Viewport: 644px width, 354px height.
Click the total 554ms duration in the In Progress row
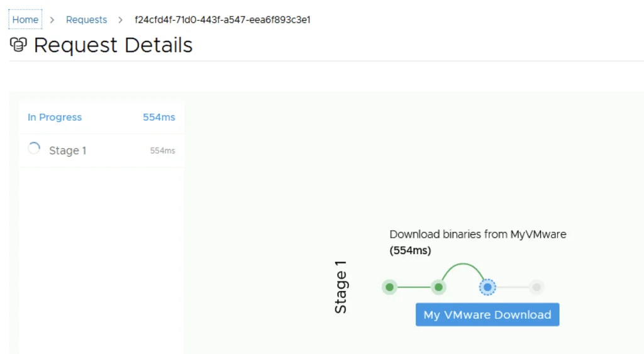point(159,117)
